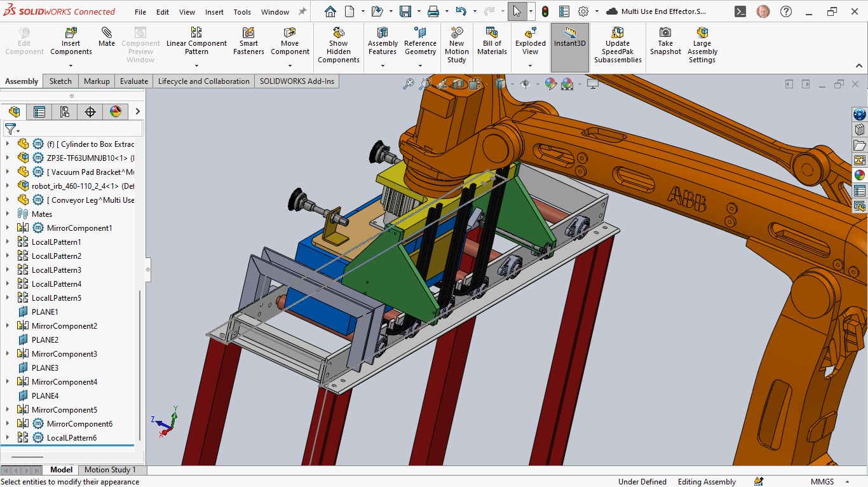Click Zoom to Area magnifier icon

(425, 83)
